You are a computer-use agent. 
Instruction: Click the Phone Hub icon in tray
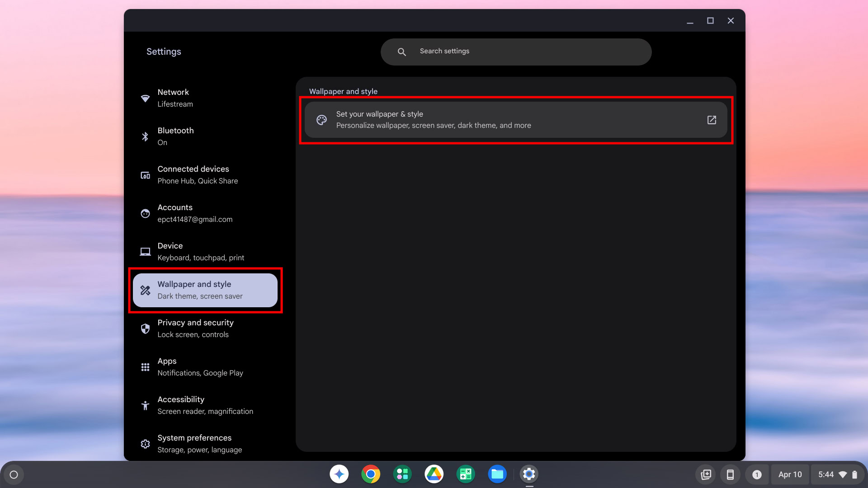tap(730, 474)
